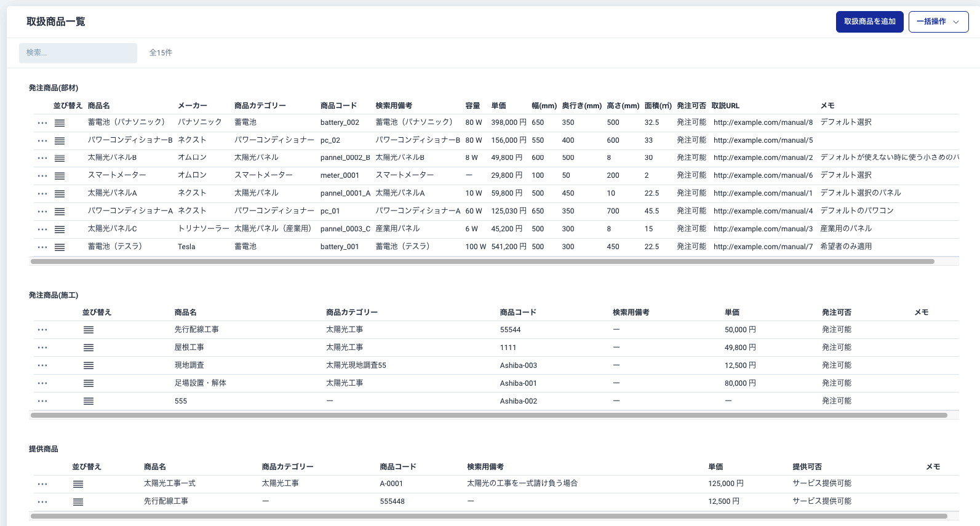Screen dimensions: 980x526
Task: Open row menu for パワーコンディショナーB
Action: 42,141
